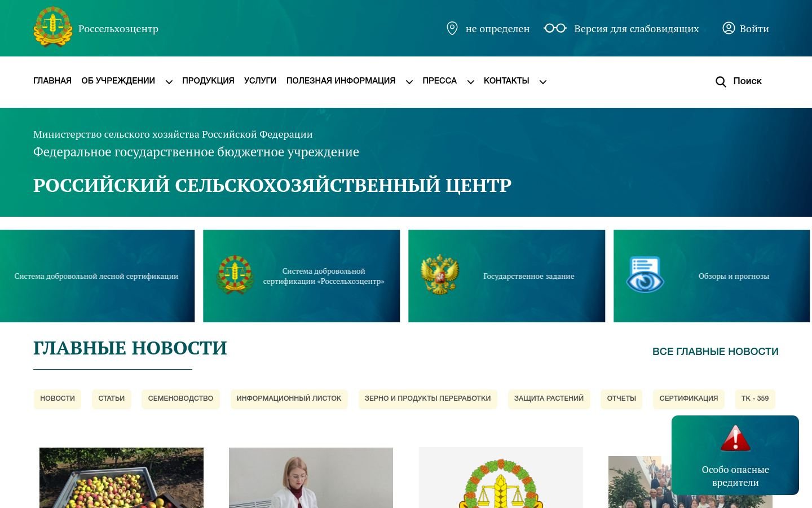
Task: Open Особо опасные вредители floating widget
Action: click(735, 455)
